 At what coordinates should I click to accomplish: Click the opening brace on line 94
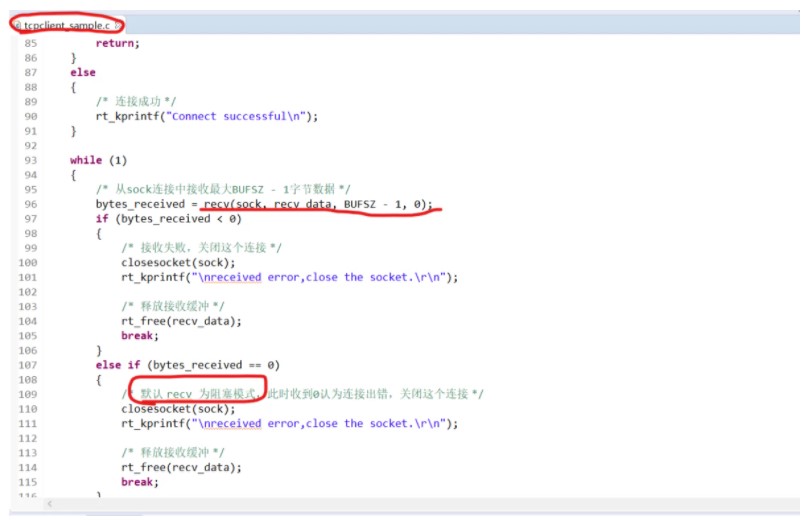pyautogui.click(x=73, y=175)
